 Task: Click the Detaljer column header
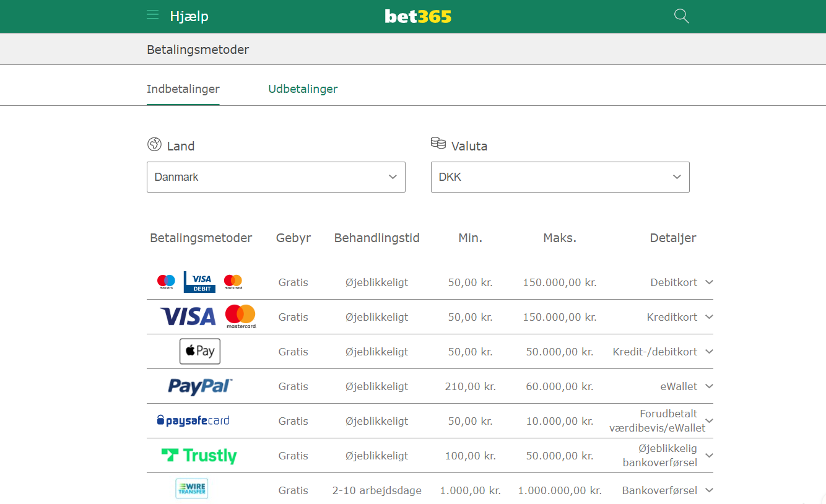pyautogui.click(x=673, y=238)
